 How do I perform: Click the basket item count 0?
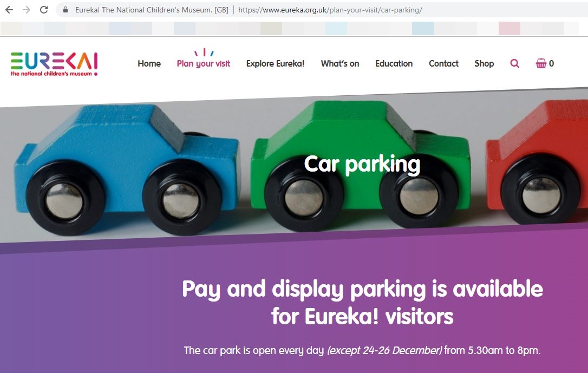coord(551,63)
